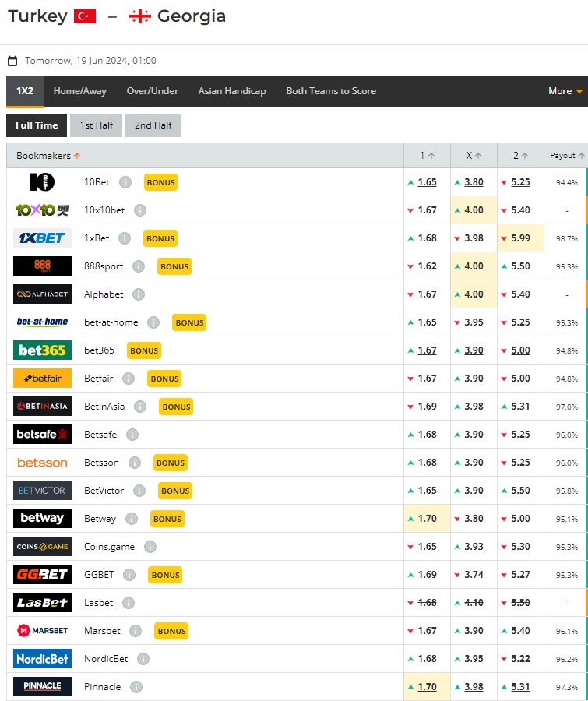Switch to Both Teams to Score tab
Image resolution: width=588 pixels, height=701 pixels.
(331, 91)
